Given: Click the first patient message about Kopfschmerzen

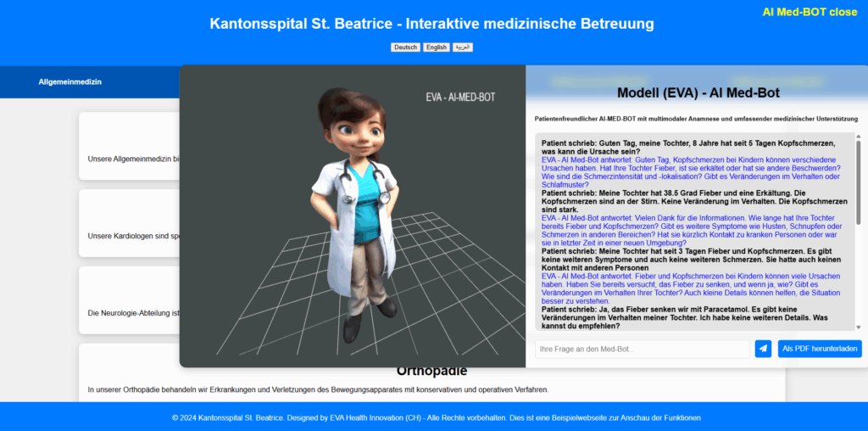Looking at the screenshot, I should pyautogui.click(x=688, y=148).
